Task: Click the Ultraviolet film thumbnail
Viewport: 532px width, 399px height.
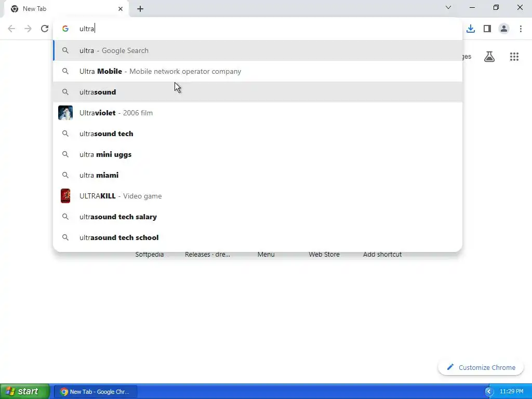Action: coord(65,113)
